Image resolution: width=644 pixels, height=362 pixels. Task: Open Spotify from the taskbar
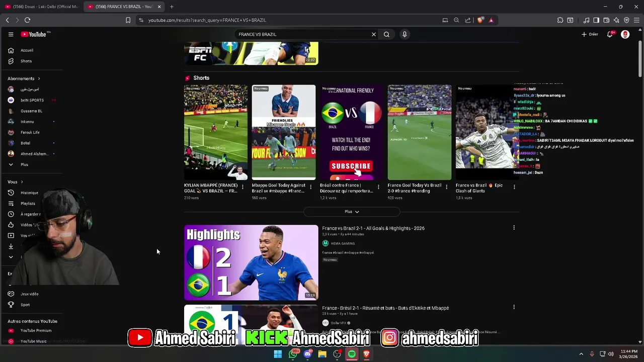pyautogui.click(x=352, y=354)
